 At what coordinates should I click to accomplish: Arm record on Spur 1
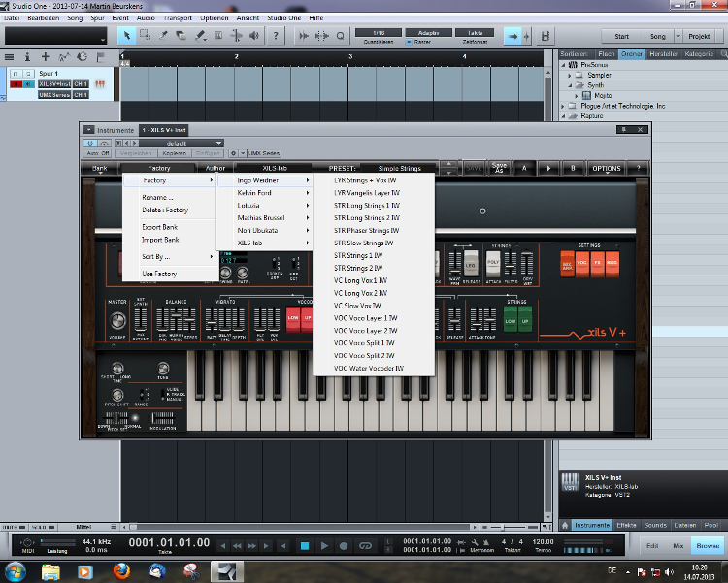pyautogui.click(x=17, y=84)
